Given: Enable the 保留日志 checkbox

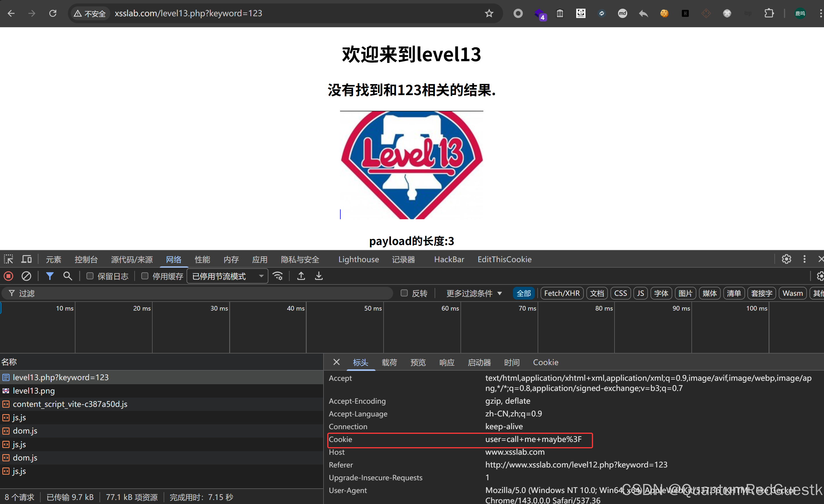Looking at the screenshot, I should pyautogui.click(x=90, y=276).
